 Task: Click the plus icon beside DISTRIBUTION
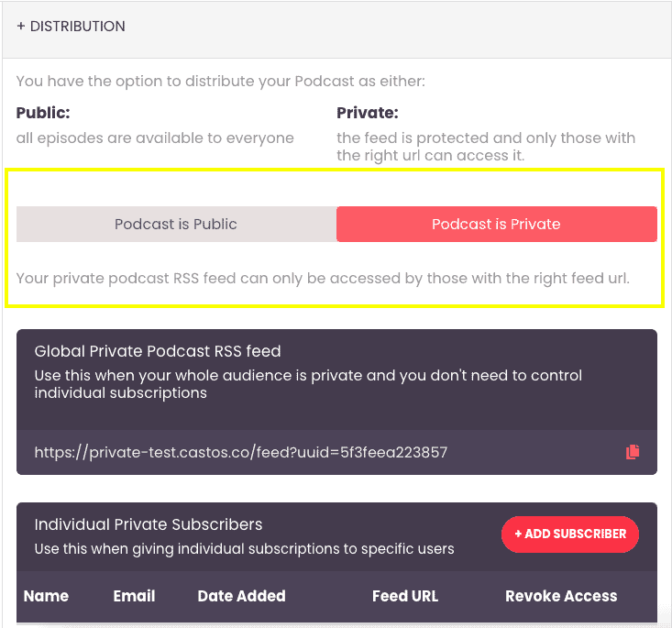pyautogui.click(x=20, y=27)
